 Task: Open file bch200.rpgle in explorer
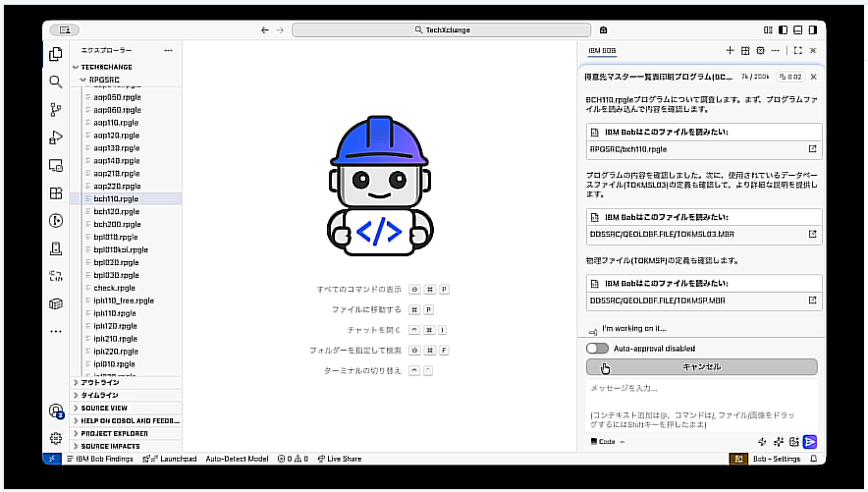point(127,224)
